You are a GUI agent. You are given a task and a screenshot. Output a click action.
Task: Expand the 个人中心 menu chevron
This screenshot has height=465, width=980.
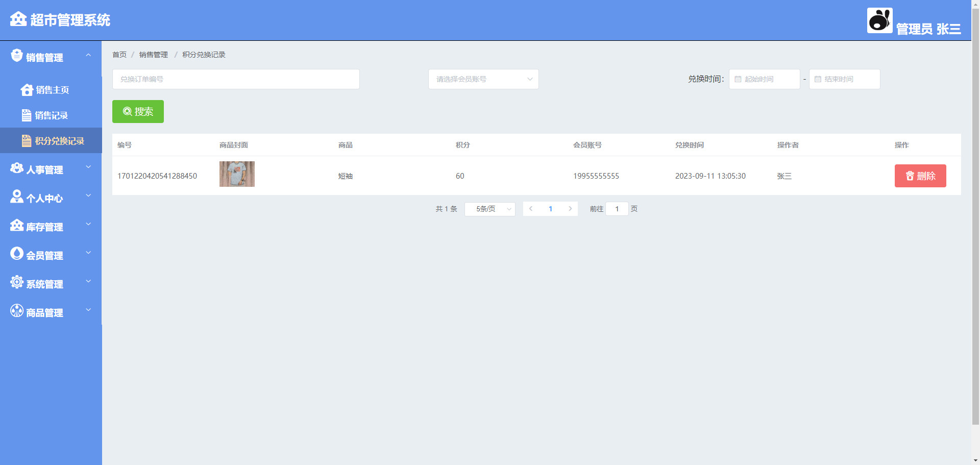tap(88, 195)
